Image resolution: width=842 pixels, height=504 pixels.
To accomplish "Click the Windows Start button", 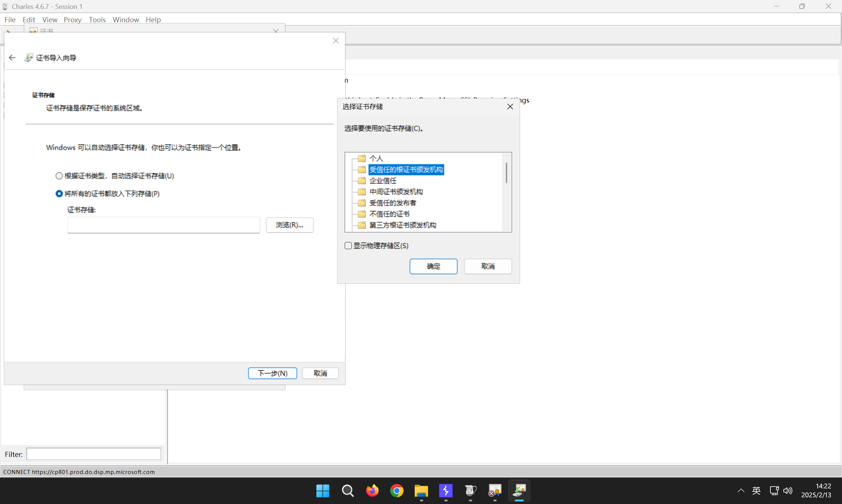I will tap(323, 491).
